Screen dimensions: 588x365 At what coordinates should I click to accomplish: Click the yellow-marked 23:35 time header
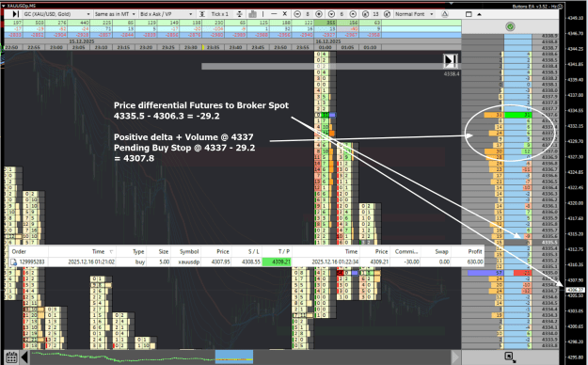point(213,47)
